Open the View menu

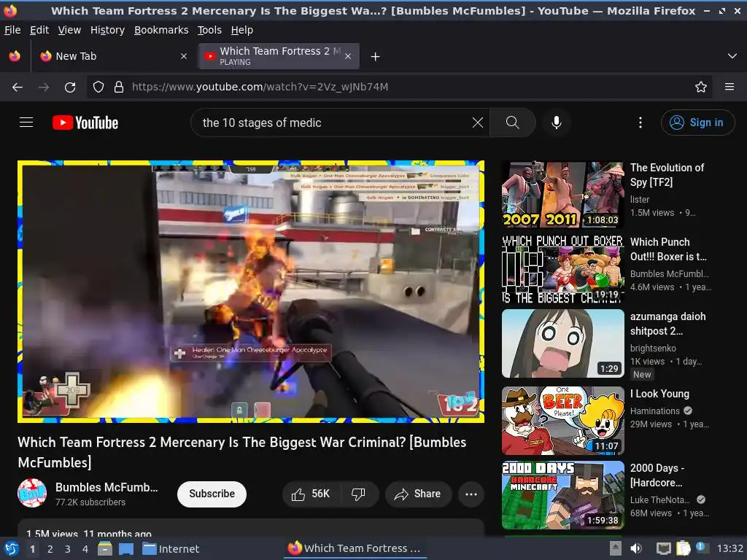[x=69, y=30]
